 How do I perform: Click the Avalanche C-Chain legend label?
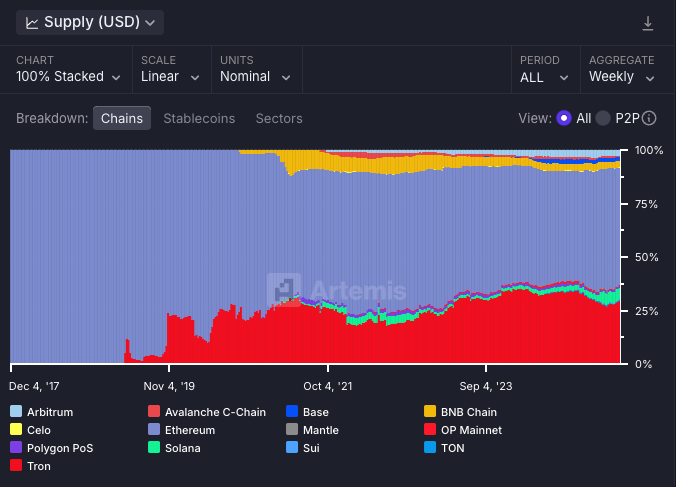[215, 412]
